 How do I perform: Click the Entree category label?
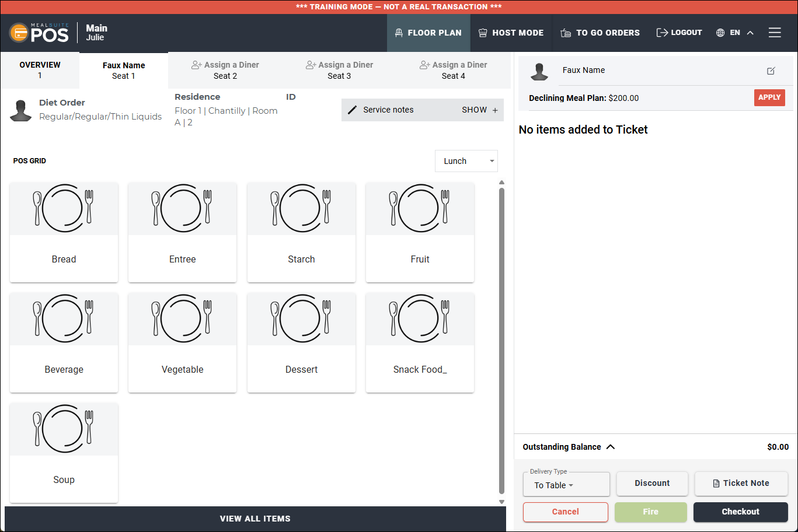pos(182,259)
